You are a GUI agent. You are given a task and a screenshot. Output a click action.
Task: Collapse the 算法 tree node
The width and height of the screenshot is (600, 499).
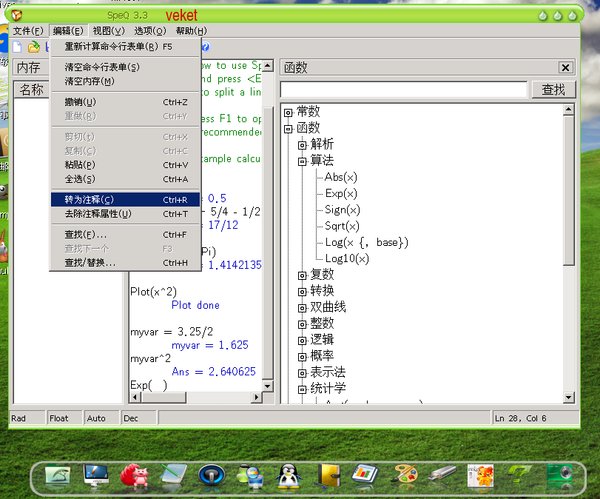302,161
